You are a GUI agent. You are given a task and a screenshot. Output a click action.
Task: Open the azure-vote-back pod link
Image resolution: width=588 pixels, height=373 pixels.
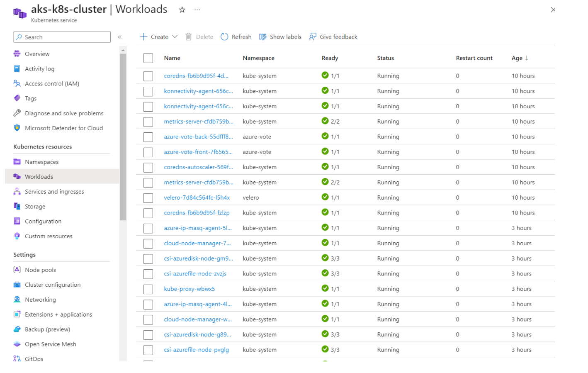point(198,137)
